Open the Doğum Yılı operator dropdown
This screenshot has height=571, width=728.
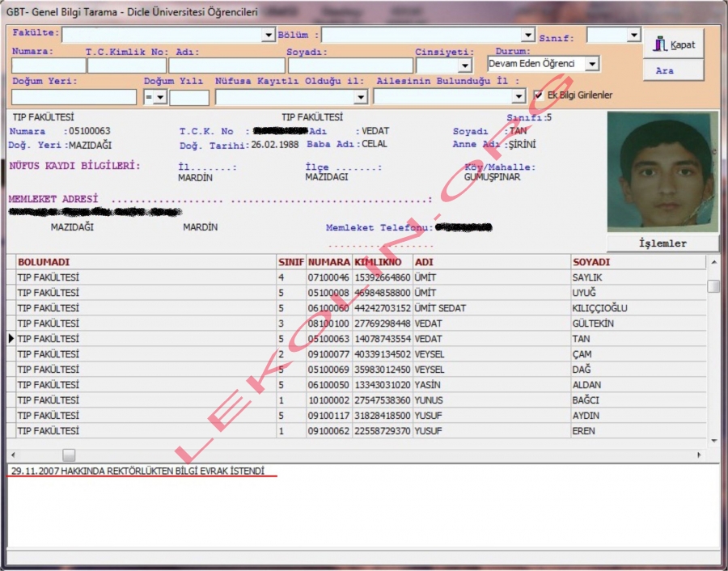pyautogui.click(x=160, y=98)
